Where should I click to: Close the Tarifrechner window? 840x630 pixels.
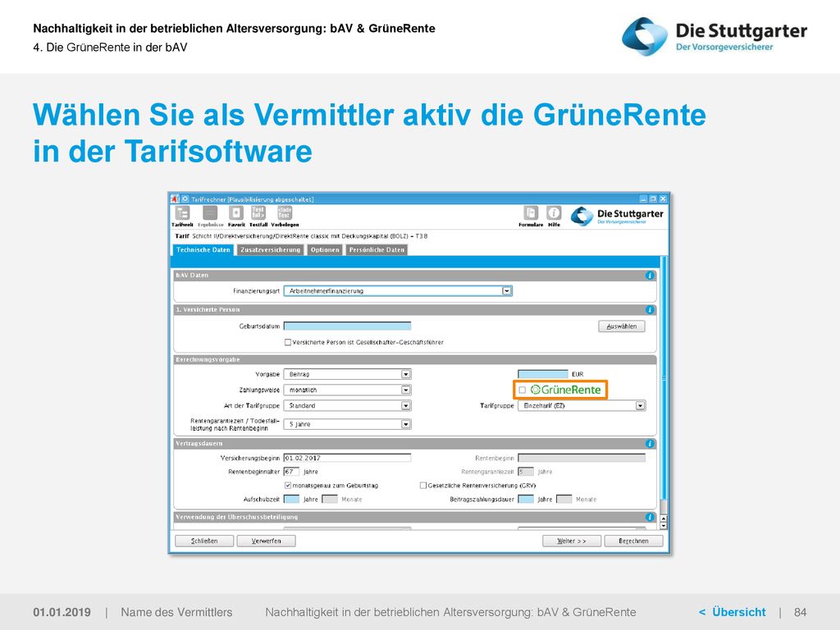tap(663, 199)
